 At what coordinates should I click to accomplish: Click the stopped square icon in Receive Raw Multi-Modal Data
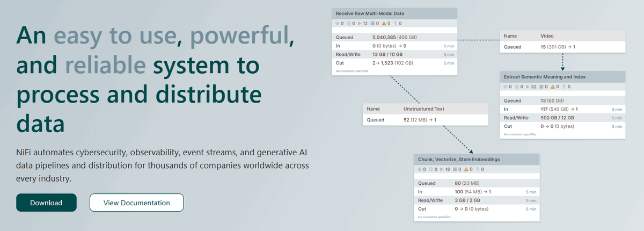(372, 23)
